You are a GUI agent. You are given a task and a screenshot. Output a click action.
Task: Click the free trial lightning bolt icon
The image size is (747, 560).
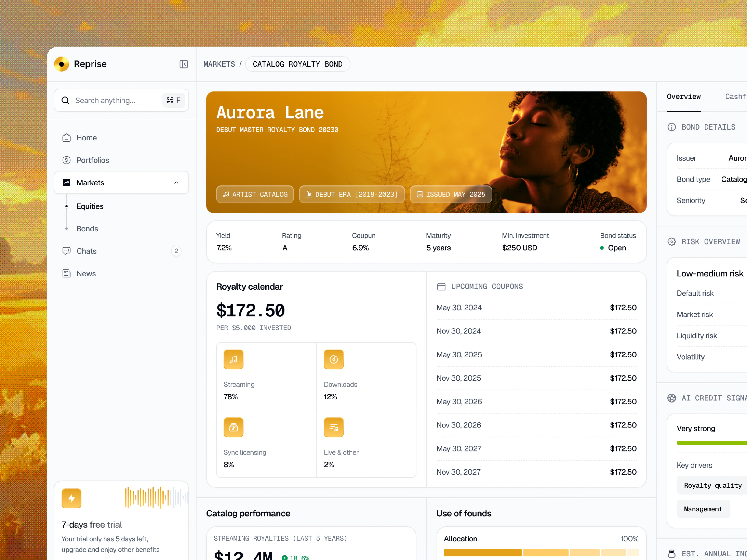tap(71, 498)
